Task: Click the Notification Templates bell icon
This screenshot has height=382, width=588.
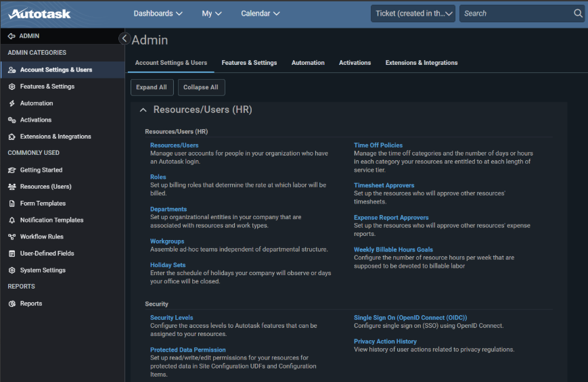Action: pos(12,220)
